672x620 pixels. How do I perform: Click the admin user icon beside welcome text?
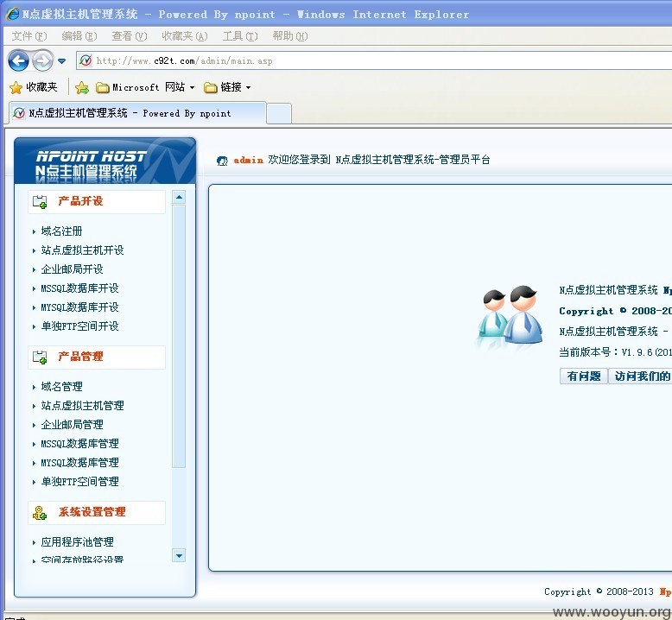point(222,161)
